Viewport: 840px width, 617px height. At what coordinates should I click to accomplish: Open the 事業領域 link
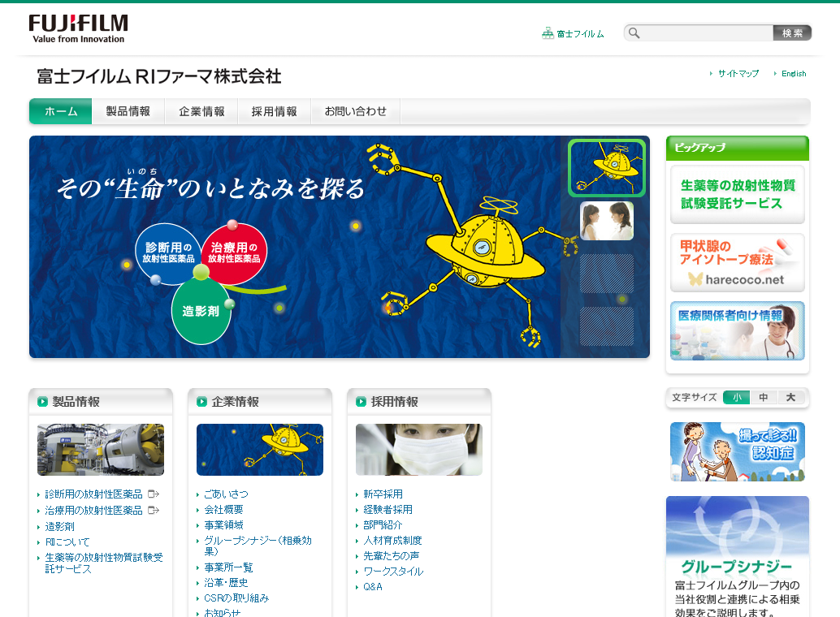click(223, 525)
